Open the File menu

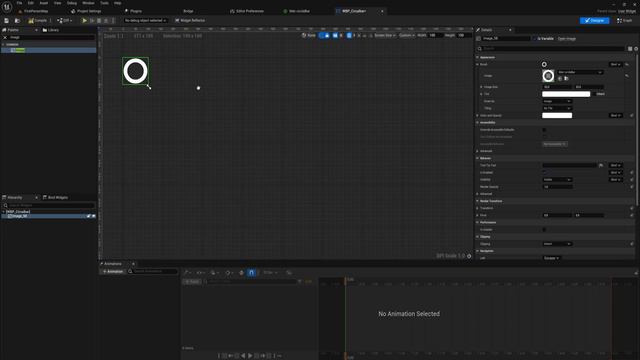[19, 3]
